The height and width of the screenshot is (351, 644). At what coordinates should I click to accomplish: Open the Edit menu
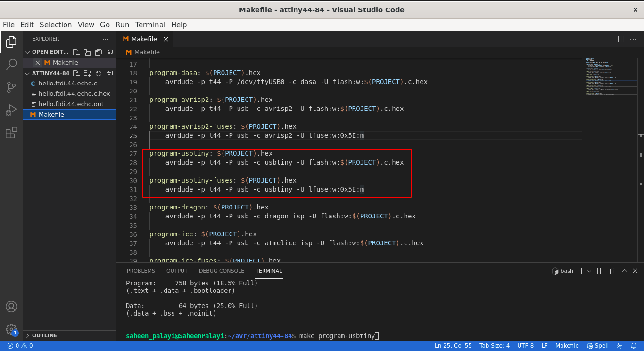[x=27, y=25]
